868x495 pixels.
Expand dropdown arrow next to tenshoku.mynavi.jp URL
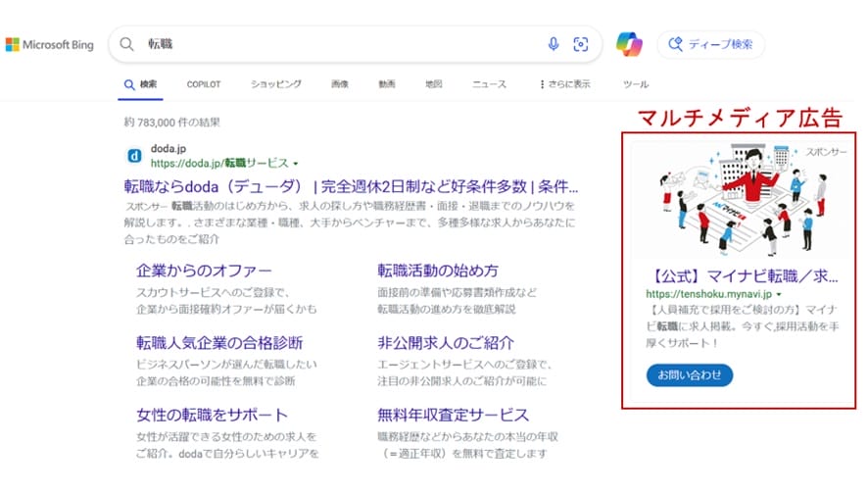point(779,295)
